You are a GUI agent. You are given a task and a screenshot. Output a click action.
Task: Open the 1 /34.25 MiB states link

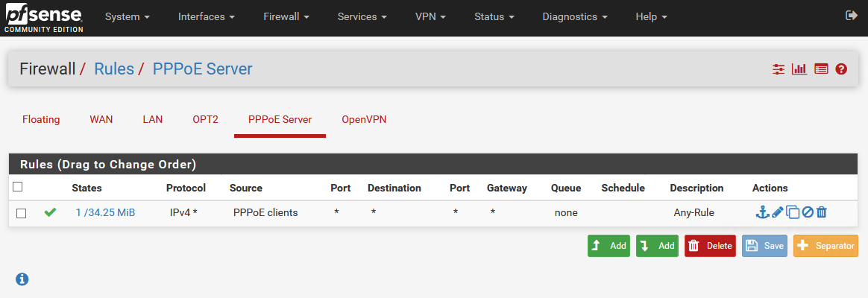[105, 212]
